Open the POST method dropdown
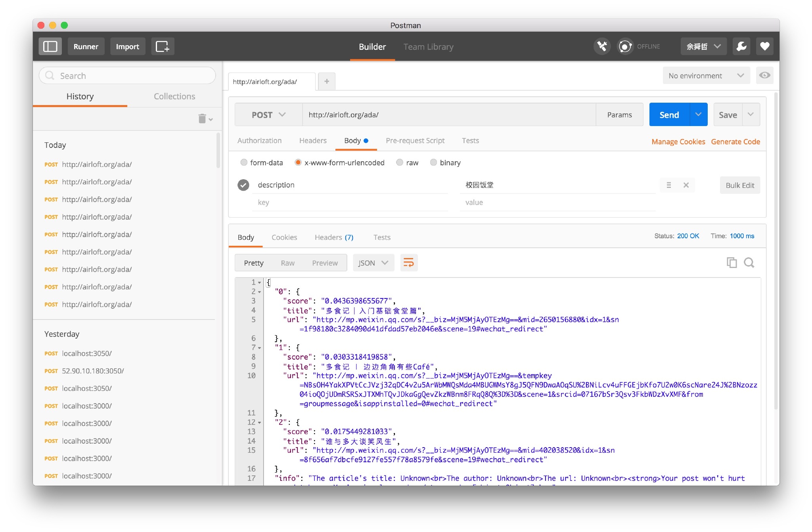The width and height of the screenshot is (812, 532). [x=268, y=115]
